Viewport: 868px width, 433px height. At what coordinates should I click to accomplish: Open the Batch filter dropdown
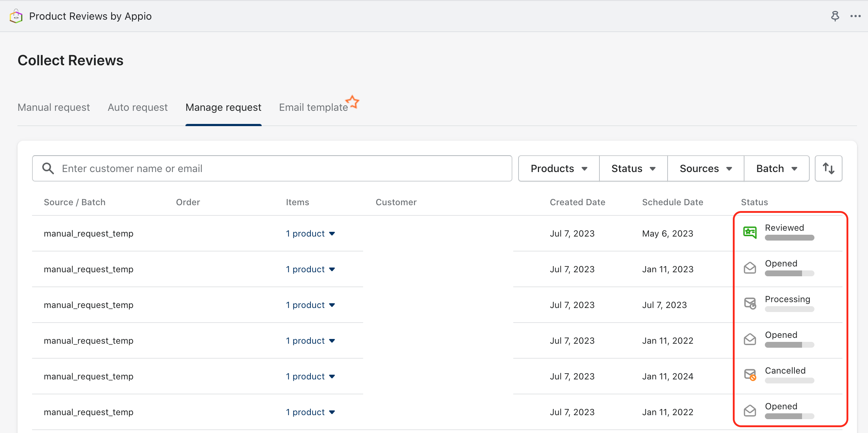pyautogui.click(x=777, y=168)
